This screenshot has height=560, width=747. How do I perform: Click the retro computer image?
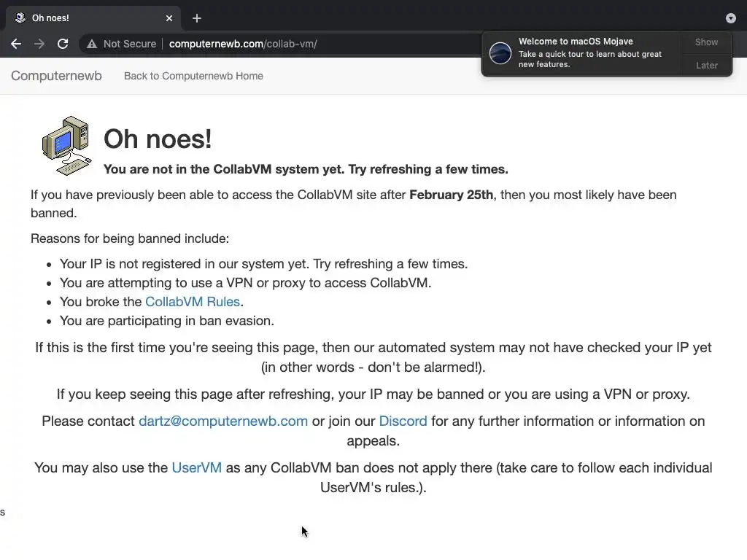[x=66, y=146]
